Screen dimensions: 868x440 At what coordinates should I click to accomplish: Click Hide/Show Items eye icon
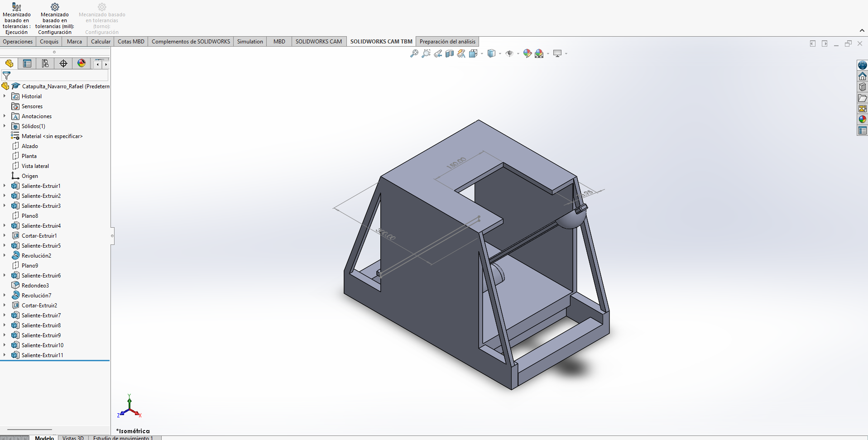pyautogui.click(x=509, y=53)
